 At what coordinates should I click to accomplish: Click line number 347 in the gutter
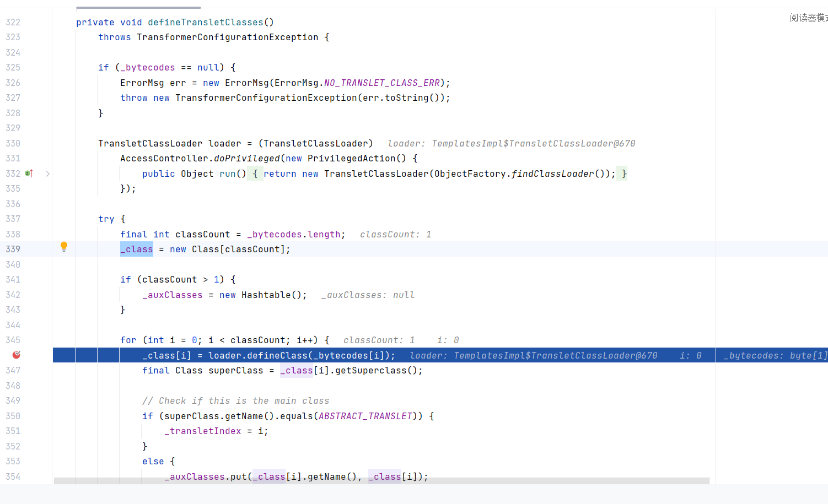pos(13,371)
